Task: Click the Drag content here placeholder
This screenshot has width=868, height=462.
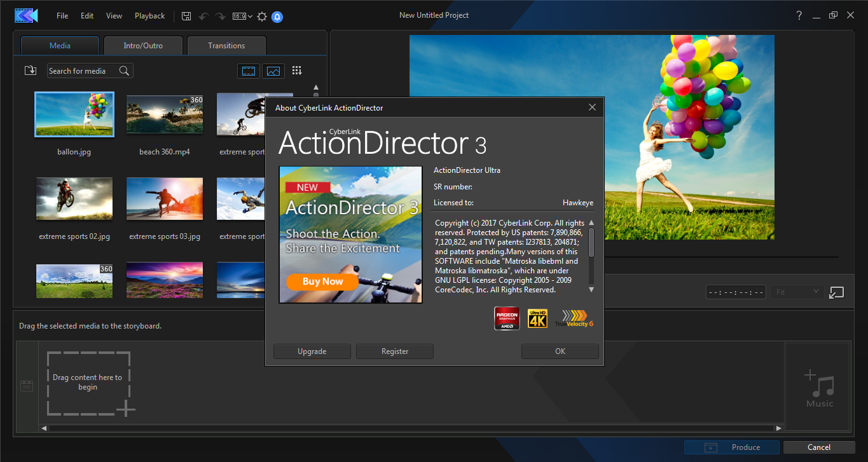Action: (x=88, y=383)
